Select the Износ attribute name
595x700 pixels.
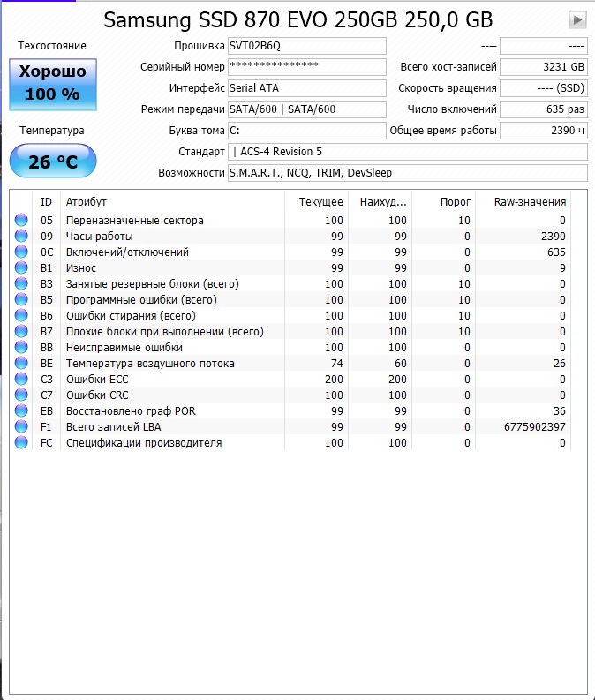pyautogui.click(x=81, y=267)
